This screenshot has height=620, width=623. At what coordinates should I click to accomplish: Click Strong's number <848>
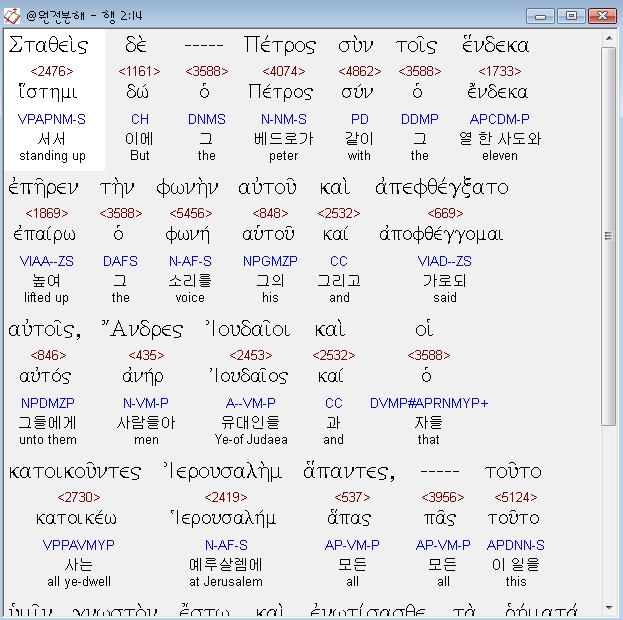click(x=270, y=213)
